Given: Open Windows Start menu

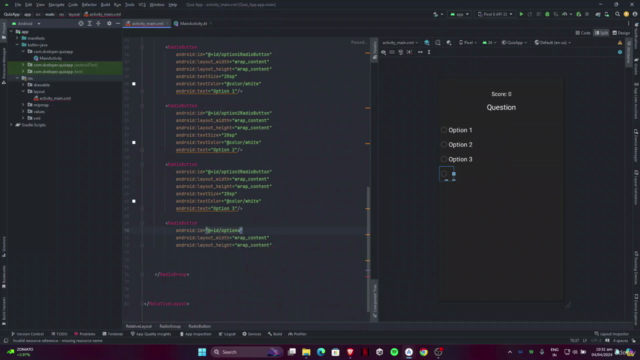Looking at the screenshot, I should click(x=202, y=352).
